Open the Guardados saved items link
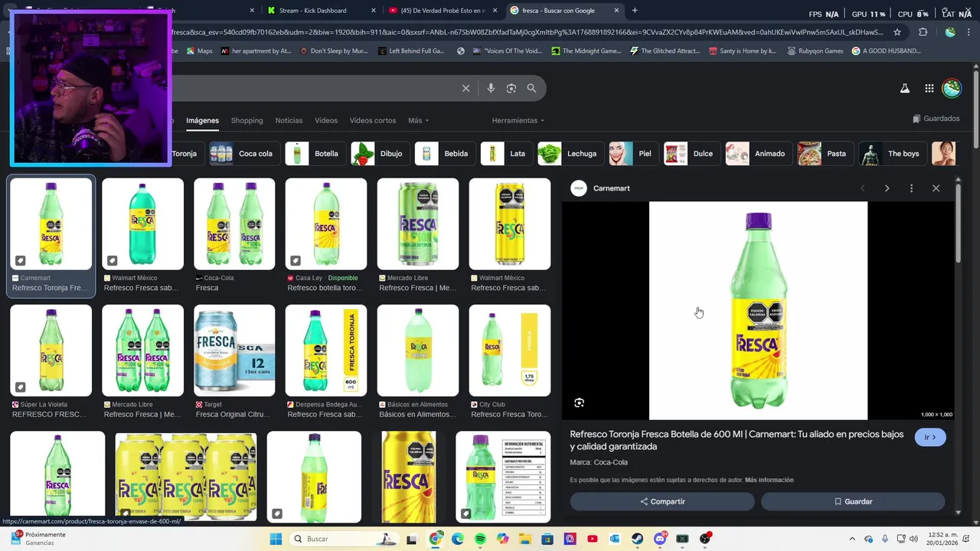 (x=936, y=119)
